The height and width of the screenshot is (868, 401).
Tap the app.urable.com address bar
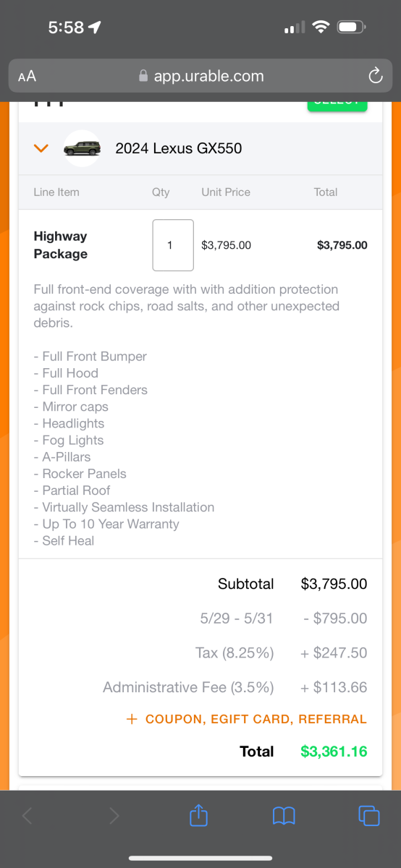(200, 76)
